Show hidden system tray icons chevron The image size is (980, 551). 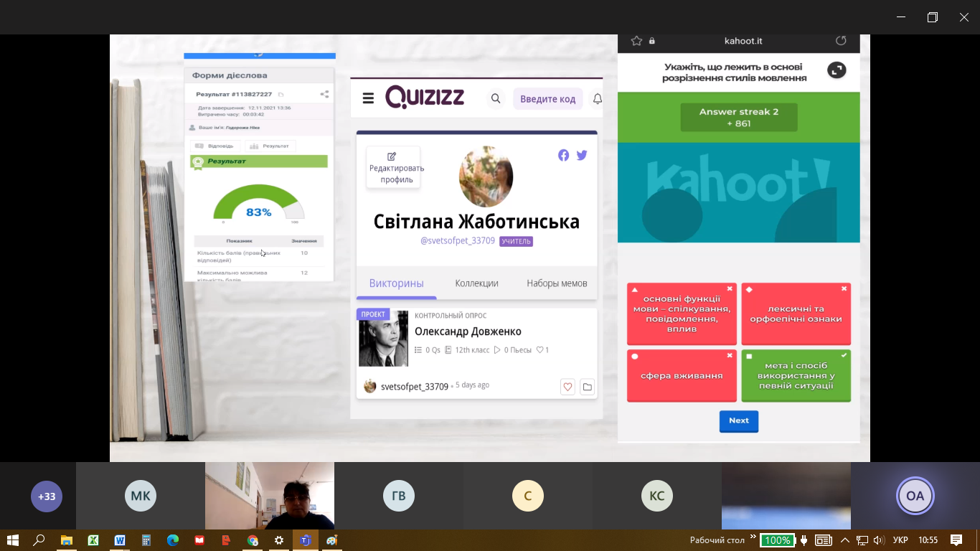[x=845, y=540]
